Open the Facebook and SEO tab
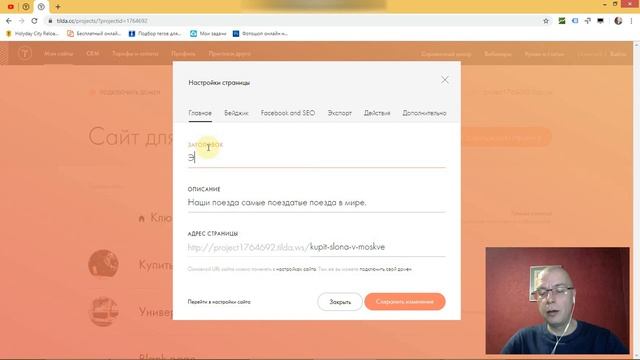Viewport: 640px width, 360px height. 288,113
